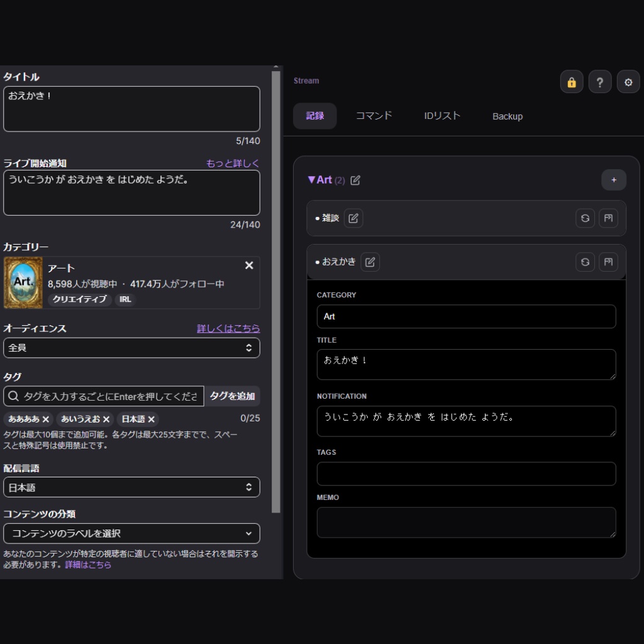This screenshot has height=644, width=644.
Task: Click the apply icon on the 雑談 entry
Action: pyautogui.click(x=608, y=218)
